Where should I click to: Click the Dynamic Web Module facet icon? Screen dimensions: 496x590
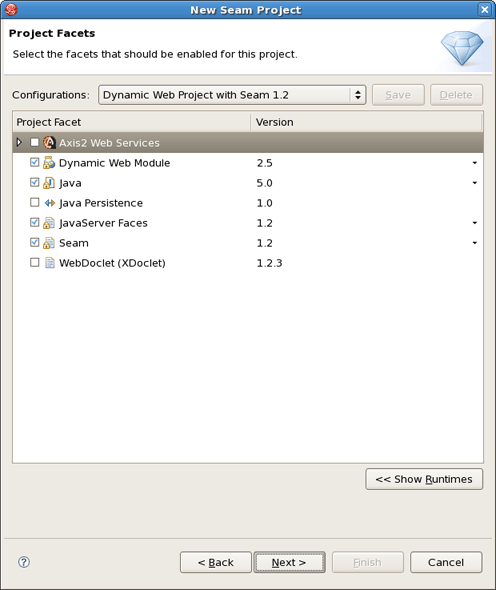click(x=49, y=163)
